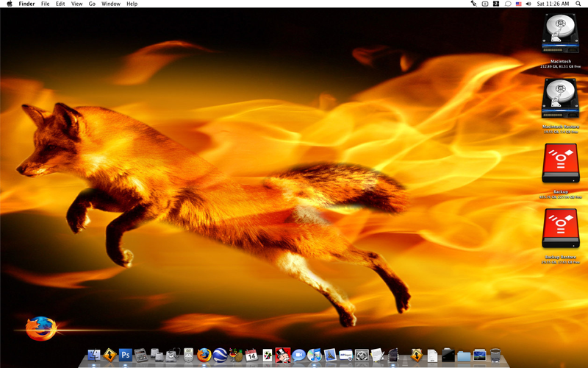The image size is (588, 368).
Task: Open Mail eagle stamp icon in Dock
Action: [330, 355]
